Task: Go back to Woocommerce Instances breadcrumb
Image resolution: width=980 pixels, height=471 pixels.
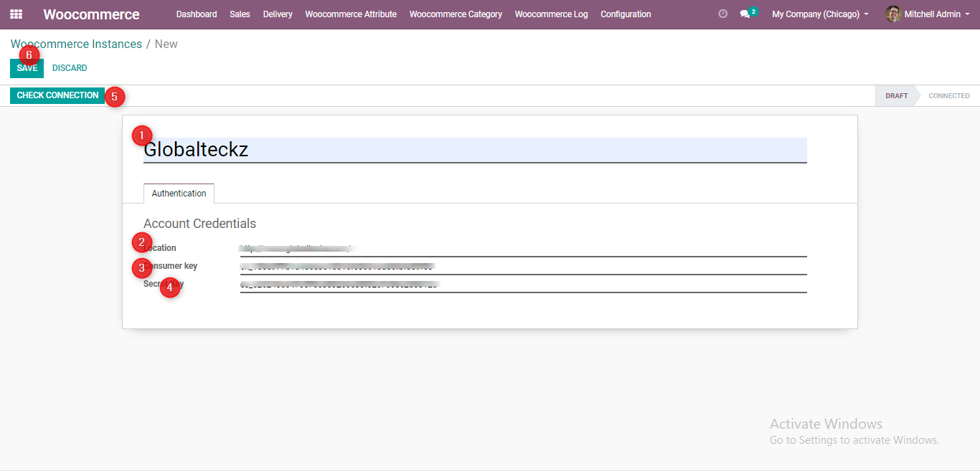Action: click(76, 44)
